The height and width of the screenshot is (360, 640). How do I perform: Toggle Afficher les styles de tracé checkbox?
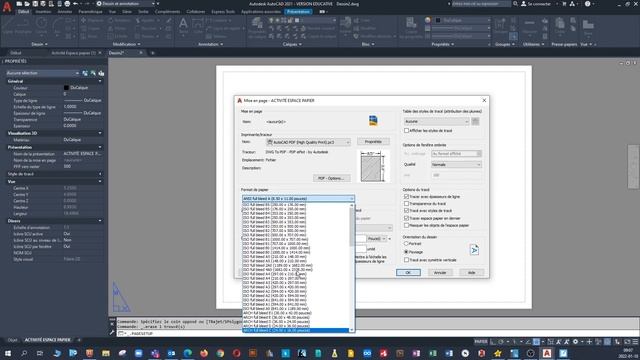click(407, 131)
